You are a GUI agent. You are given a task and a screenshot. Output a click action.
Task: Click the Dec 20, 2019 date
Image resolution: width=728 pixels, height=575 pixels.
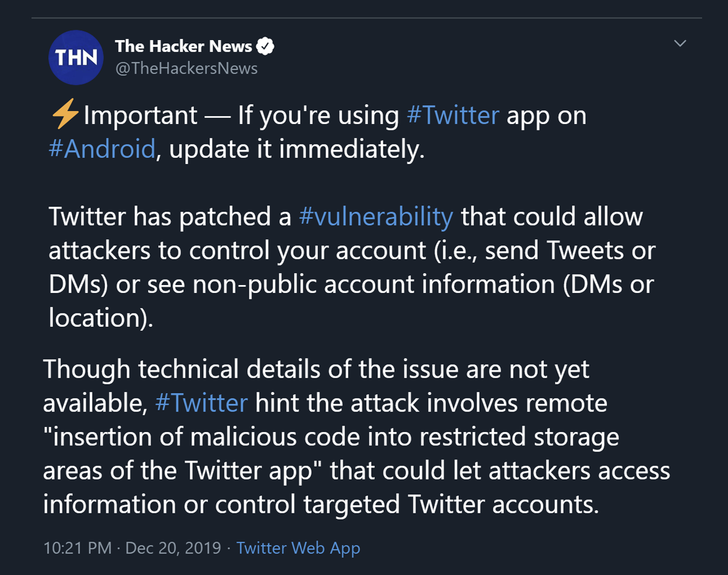pos(173,548)
